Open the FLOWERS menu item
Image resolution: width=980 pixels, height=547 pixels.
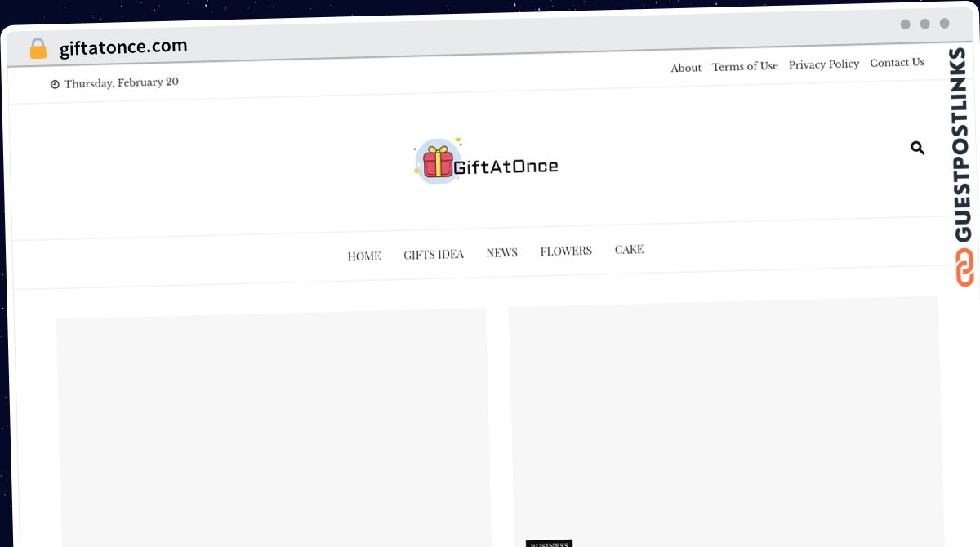click(x=566, y=251)
